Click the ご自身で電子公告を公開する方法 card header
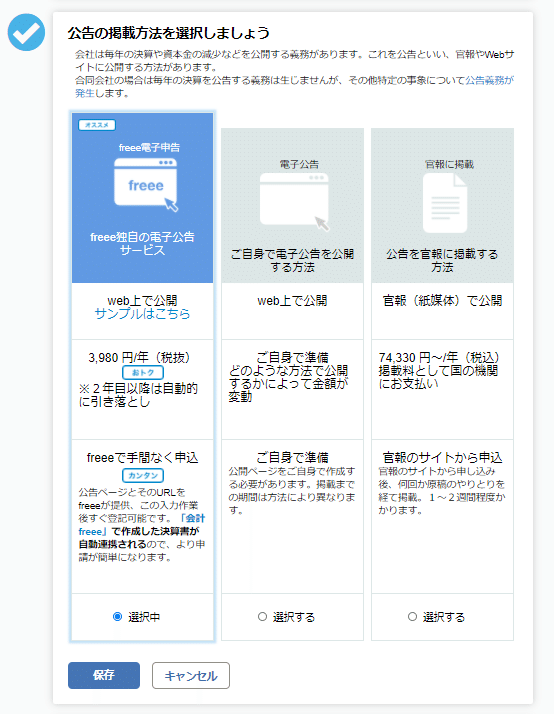Screen dimensions: 554x714 (x=292, y=205)
